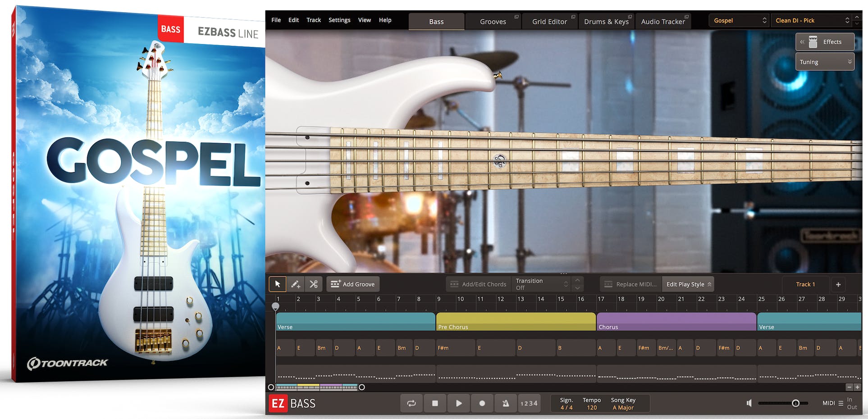Detach Grooves tab with pop-out icon

(x=516, y=17)
